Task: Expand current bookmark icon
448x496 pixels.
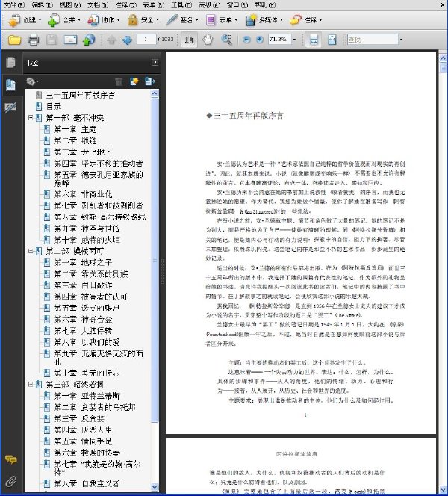Action: [x=150, y=81]
